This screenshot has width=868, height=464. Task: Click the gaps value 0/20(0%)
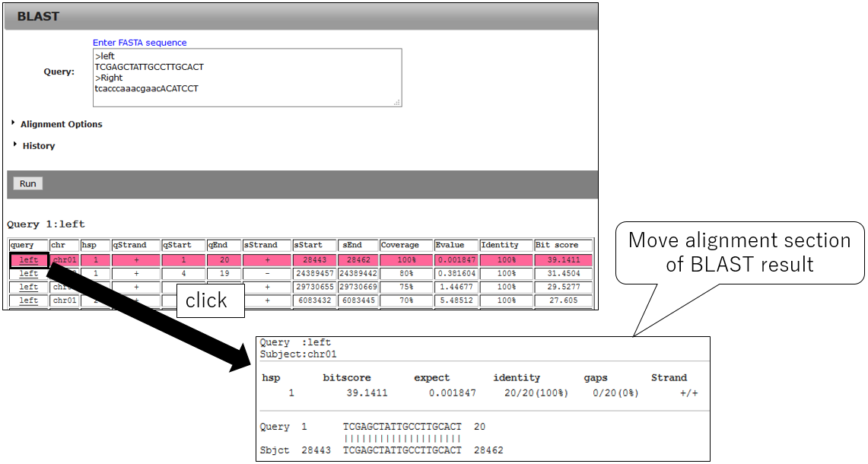click(x=615, y=393)
